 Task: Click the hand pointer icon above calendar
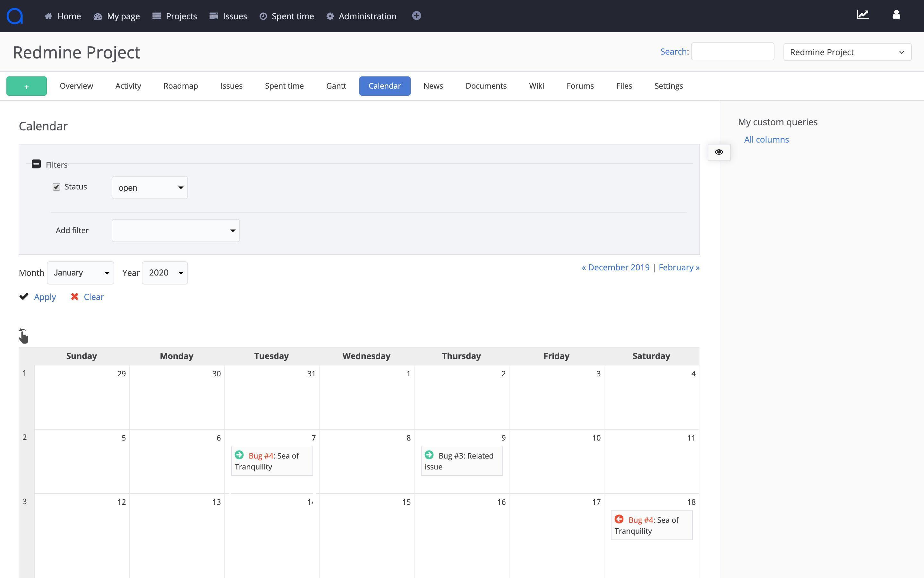pyautogui.click(x=23, y=336)
